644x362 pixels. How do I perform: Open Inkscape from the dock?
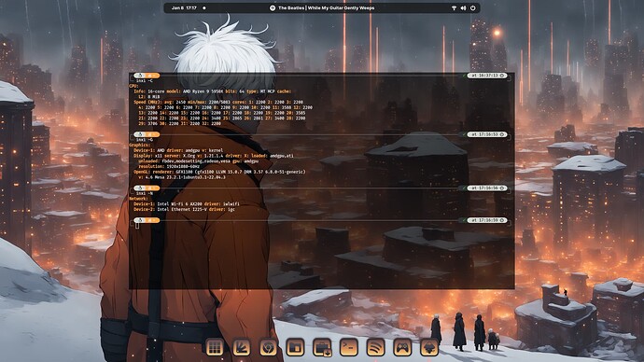pos(429,348)
